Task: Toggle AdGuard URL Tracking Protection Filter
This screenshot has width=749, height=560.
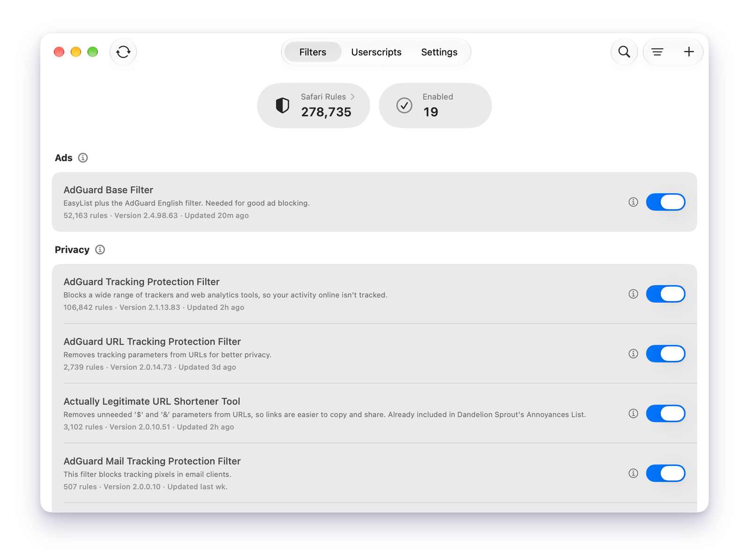Action: tap(666, 354)
